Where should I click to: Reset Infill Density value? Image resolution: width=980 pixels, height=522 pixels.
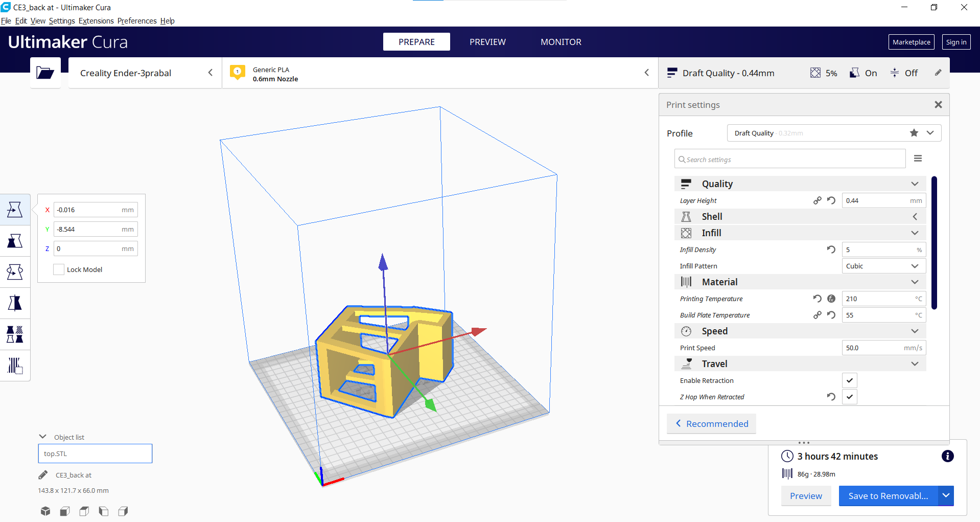point(831,249)
